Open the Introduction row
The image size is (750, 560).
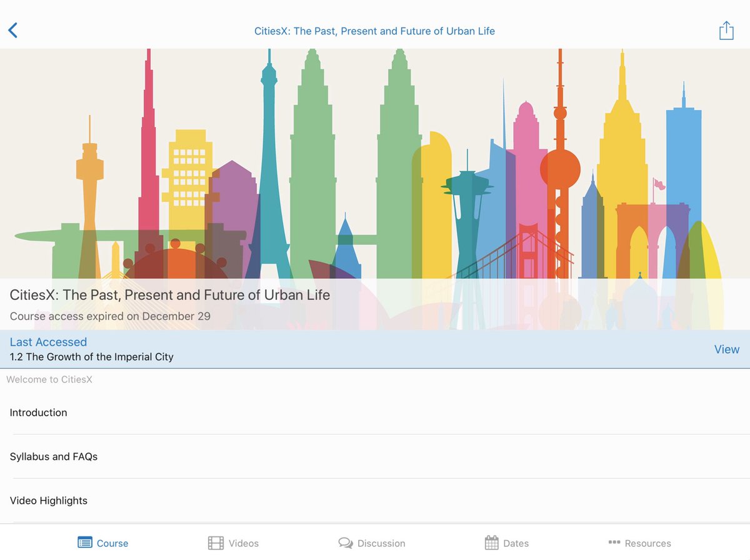[x=375, y=412]
